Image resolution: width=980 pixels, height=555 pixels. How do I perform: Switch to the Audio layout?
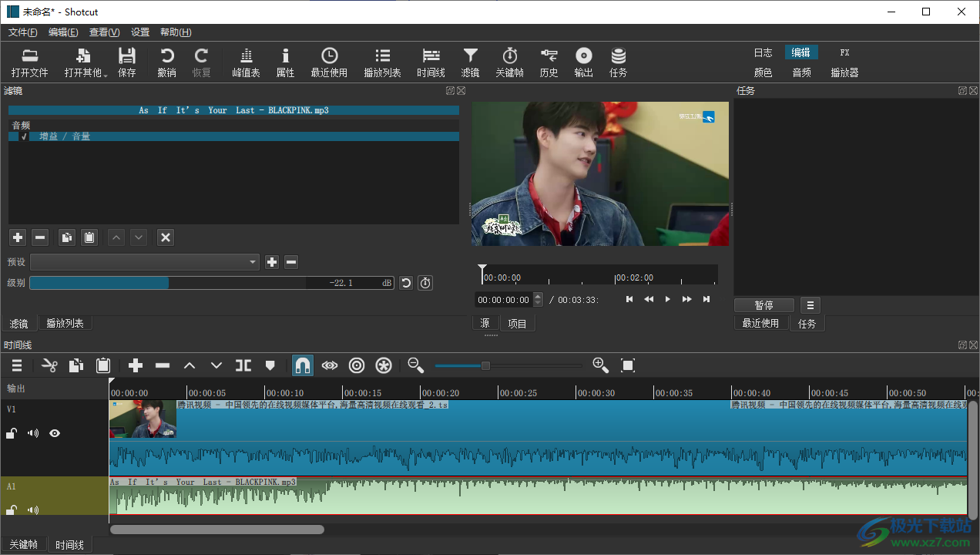[x=801, y=72]
